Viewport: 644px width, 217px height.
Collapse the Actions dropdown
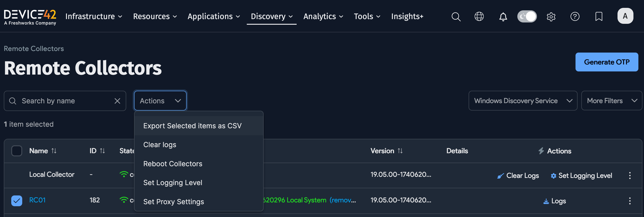point(160,100)
